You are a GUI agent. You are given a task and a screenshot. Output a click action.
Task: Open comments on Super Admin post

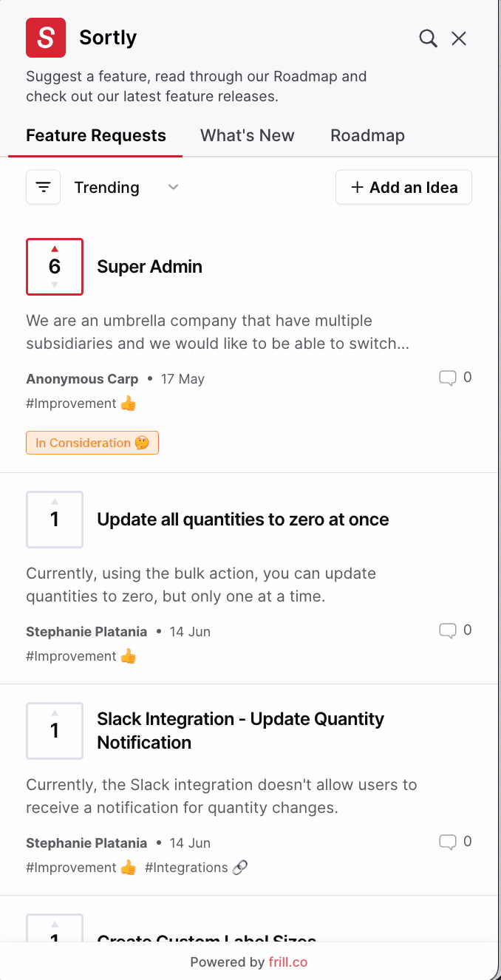pos(454,378)
